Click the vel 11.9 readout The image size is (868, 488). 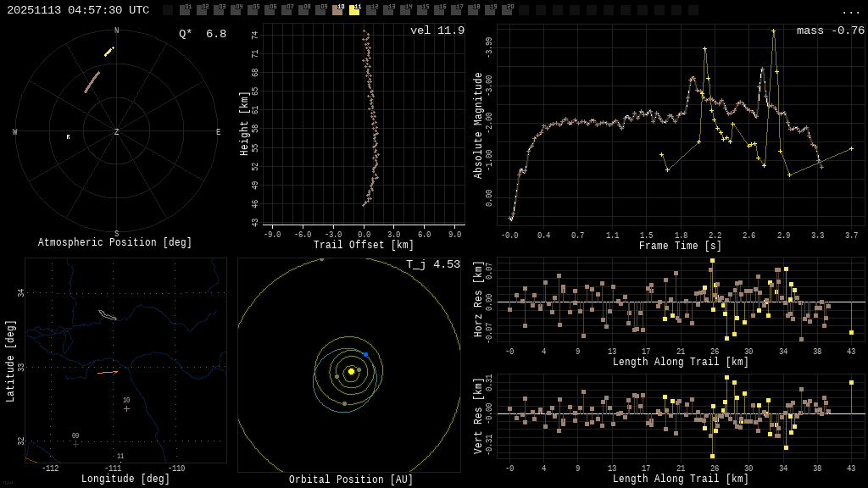437,30
